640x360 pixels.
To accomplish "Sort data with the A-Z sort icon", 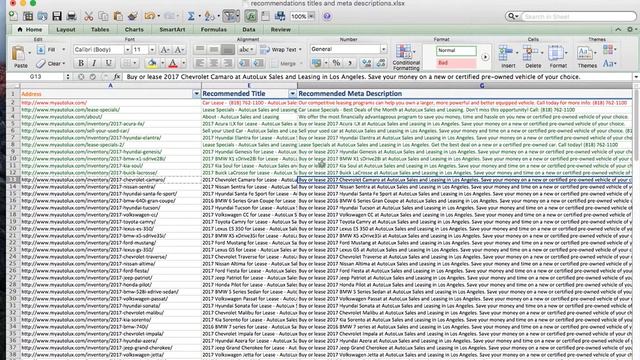I will [209, 16].
